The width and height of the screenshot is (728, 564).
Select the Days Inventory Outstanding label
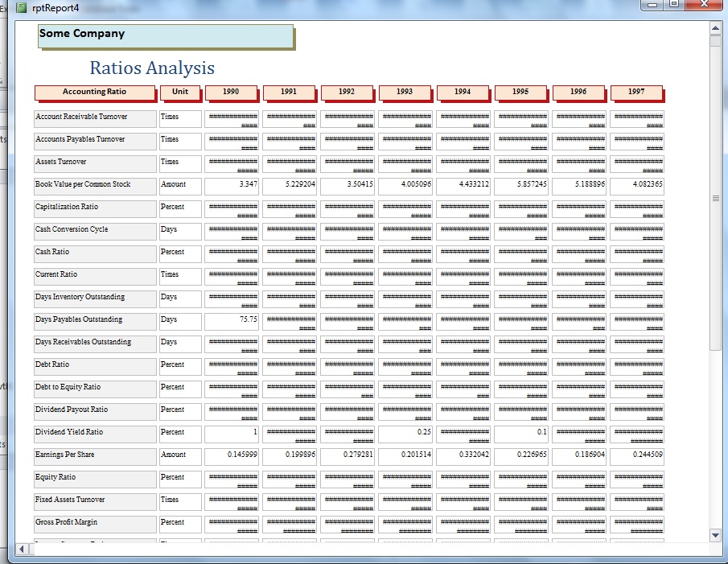tap(95, 299)
